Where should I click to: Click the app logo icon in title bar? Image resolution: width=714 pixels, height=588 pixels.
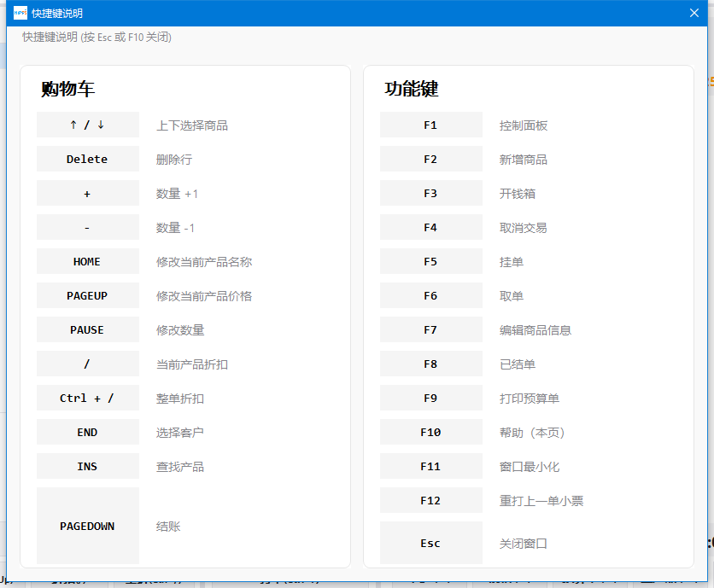[x=20, y=13]
